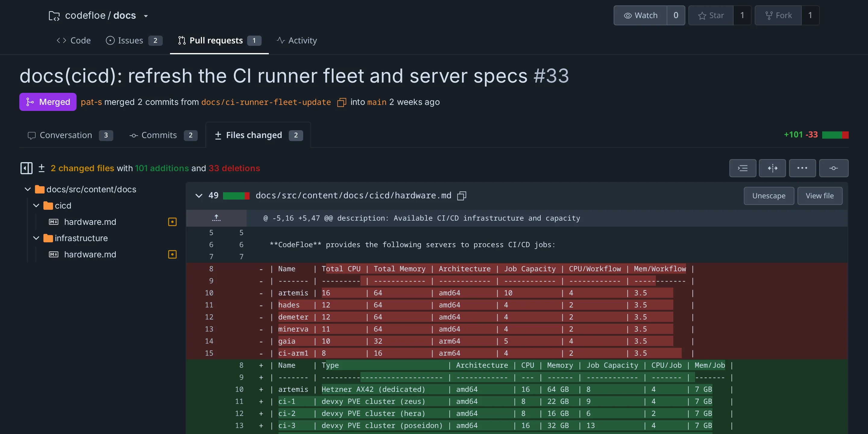This screenshot has height=434, width=868.
Task: Click the whitespace diff options button
Action: (x=743, y=168)
